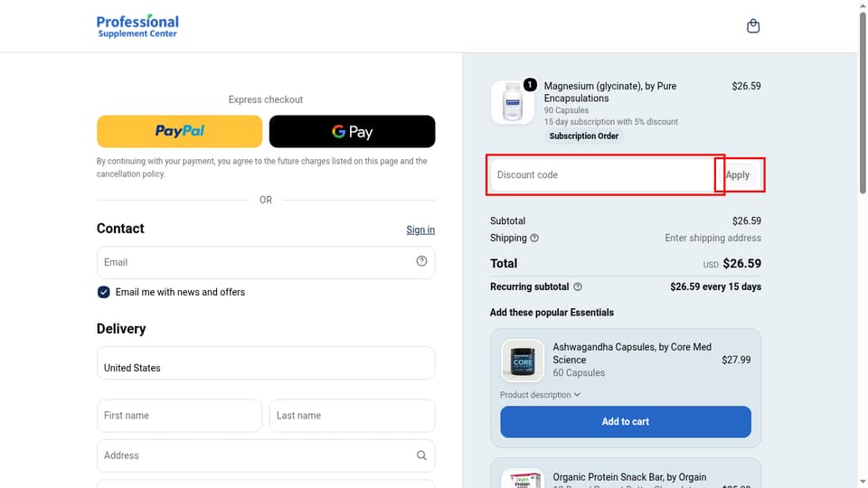Click the Apply discount button
This screenshot has width=868, height=488.
[738, 174]
